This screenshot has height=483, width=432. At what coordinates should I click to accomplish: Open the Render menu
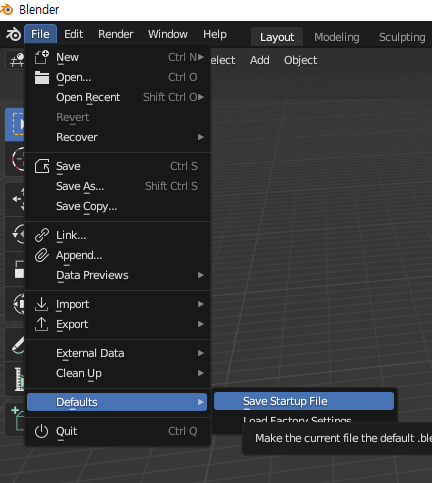116,34
